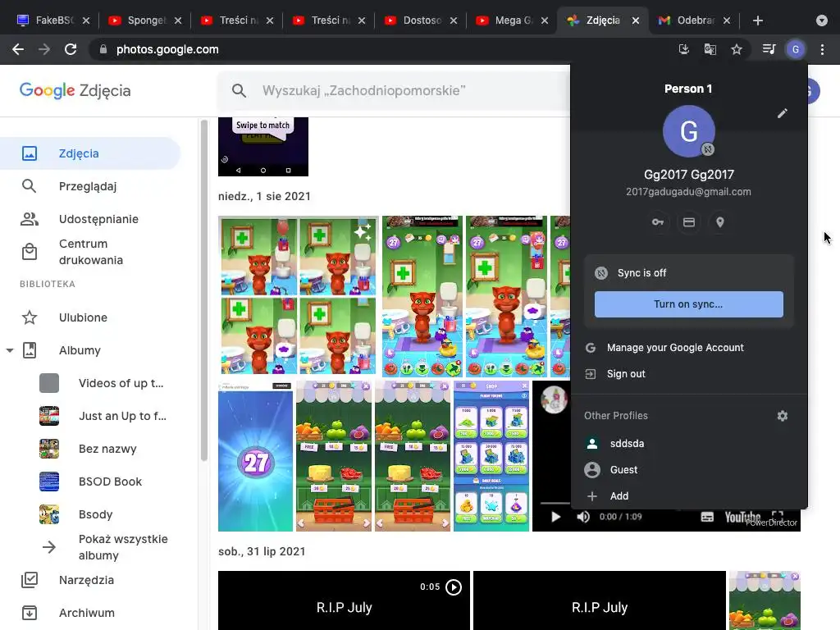This screenshot has width=840, height=630.
Task: Open Przeglądaj in the sidebar
Action: (x=90, y=186)
